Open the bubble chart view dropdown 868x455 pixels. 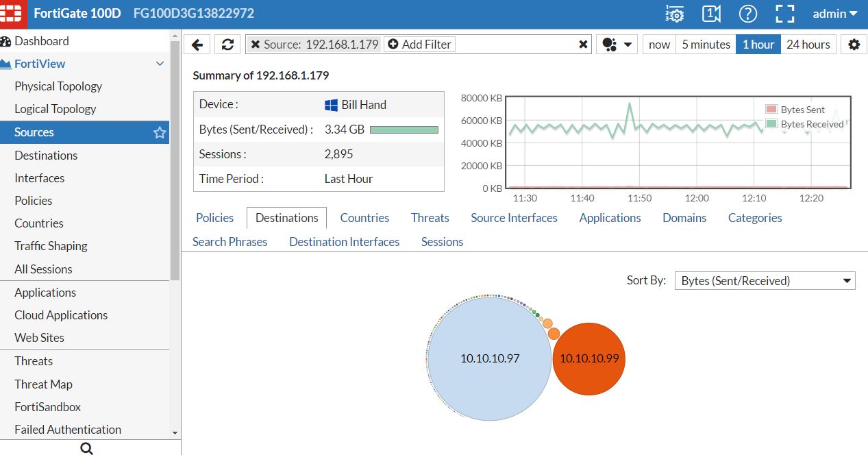coord(617,45)
